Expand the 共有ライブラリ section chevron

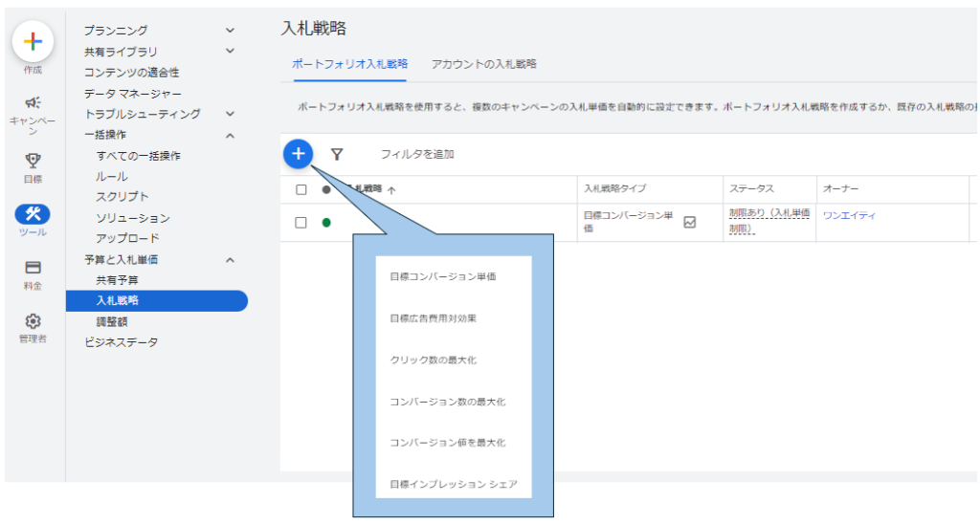(230, 52)
